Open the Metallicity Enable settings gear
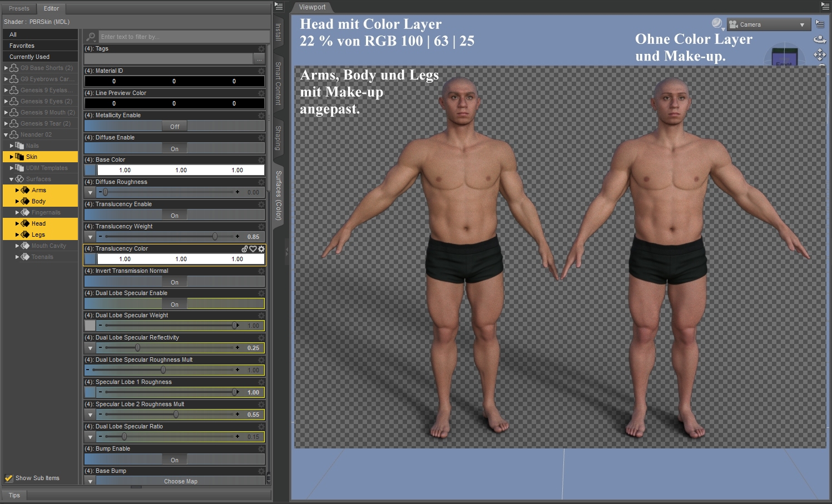The image size is (832, 504). (261, 116)
